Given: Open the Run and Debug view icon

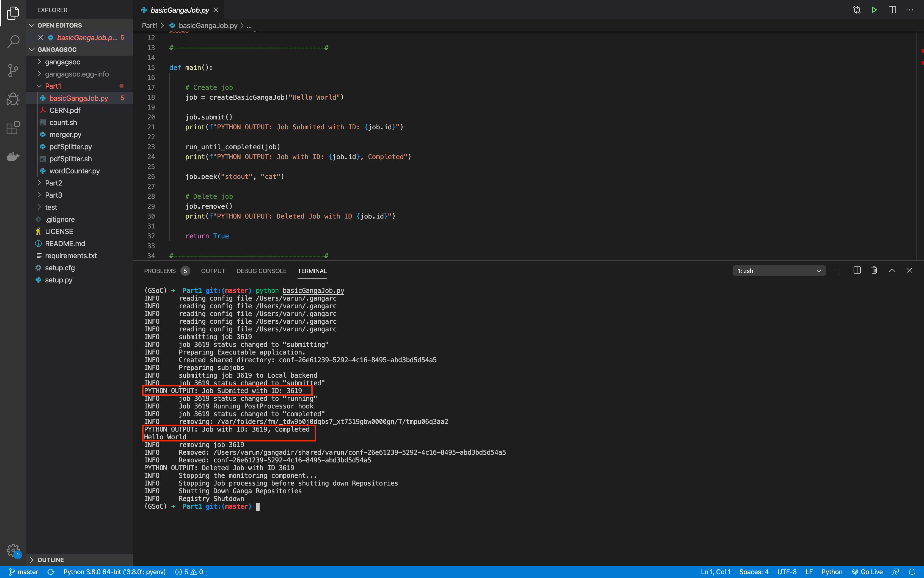Looking at the screenshot, I should 13,99.
